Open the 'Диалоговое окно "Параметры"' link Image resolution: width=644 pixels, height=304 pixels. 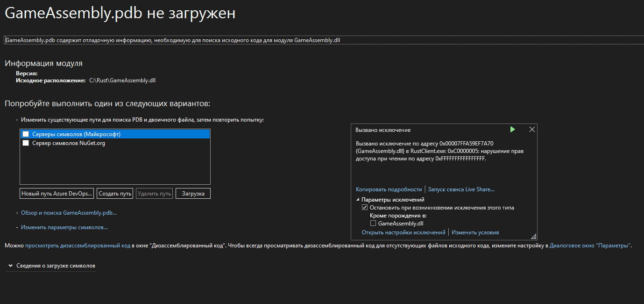[x=590, y=246]
